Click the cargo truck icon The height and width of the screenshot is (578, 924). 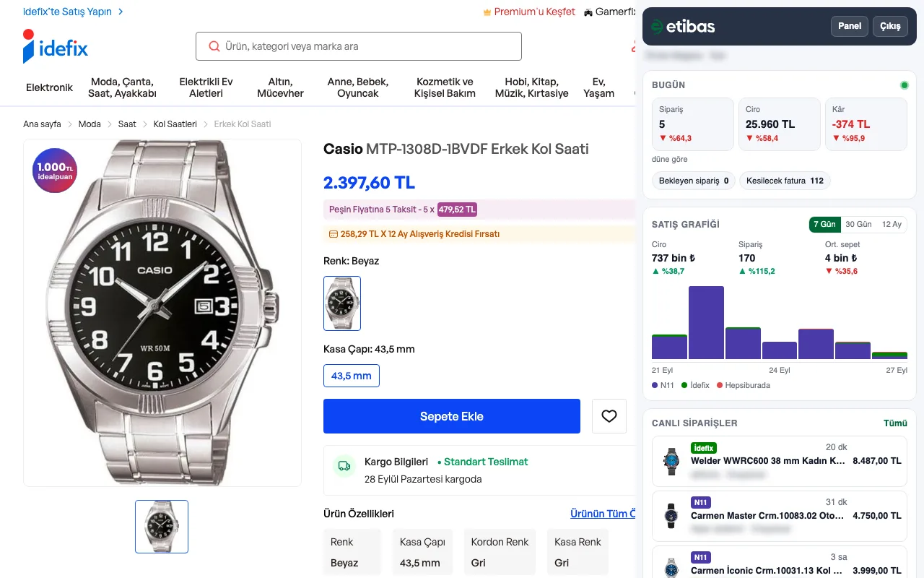pyautogui.click(x=344, y=467)
